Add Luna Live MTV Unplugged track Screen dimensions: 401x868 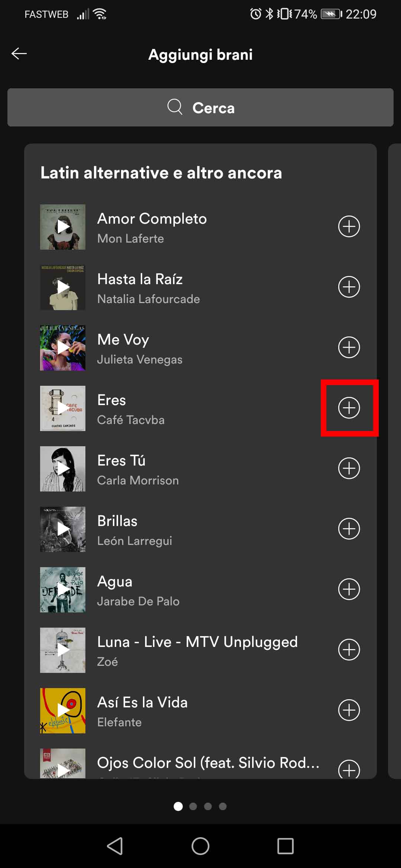pos(349,650)
